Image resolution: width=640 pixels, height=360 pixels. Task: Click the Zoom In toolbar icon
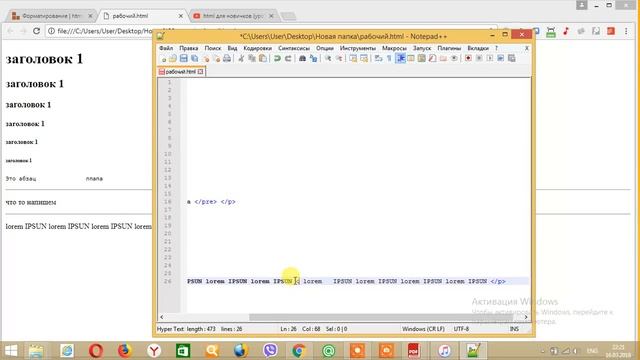click(328, 58)
